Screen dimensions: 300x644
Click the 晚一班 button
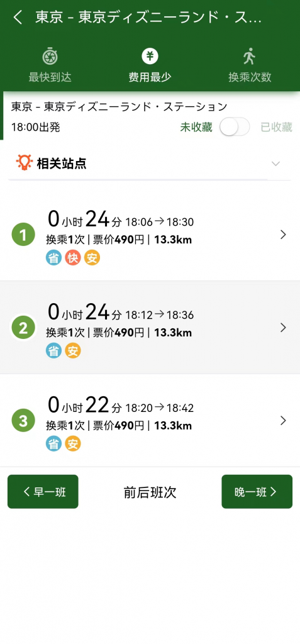(257, 492)
